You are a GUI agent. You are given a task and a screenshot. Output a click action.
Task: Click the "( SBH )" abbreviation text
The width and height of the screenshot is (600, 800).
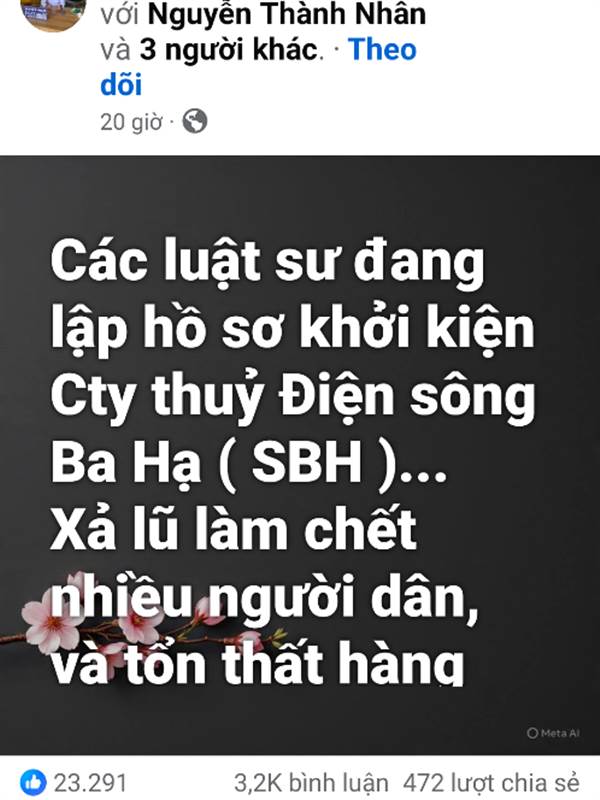tap(309, 462)
